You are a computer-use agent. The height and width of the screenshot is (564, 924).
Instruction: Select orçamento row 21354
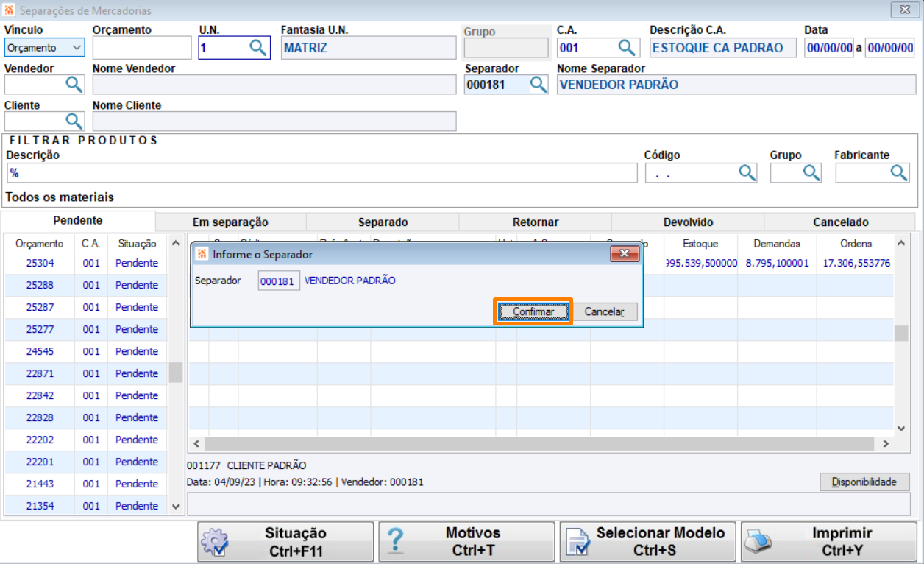[x=86, y=506]
